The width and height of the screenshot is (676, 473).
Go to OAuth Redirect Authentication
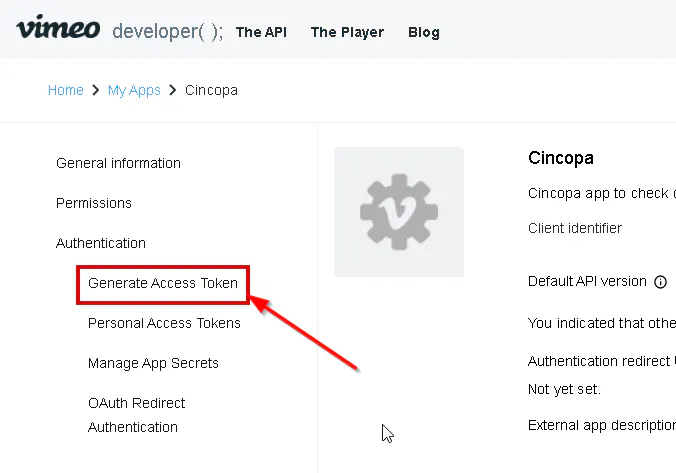[x=136, y=415]
